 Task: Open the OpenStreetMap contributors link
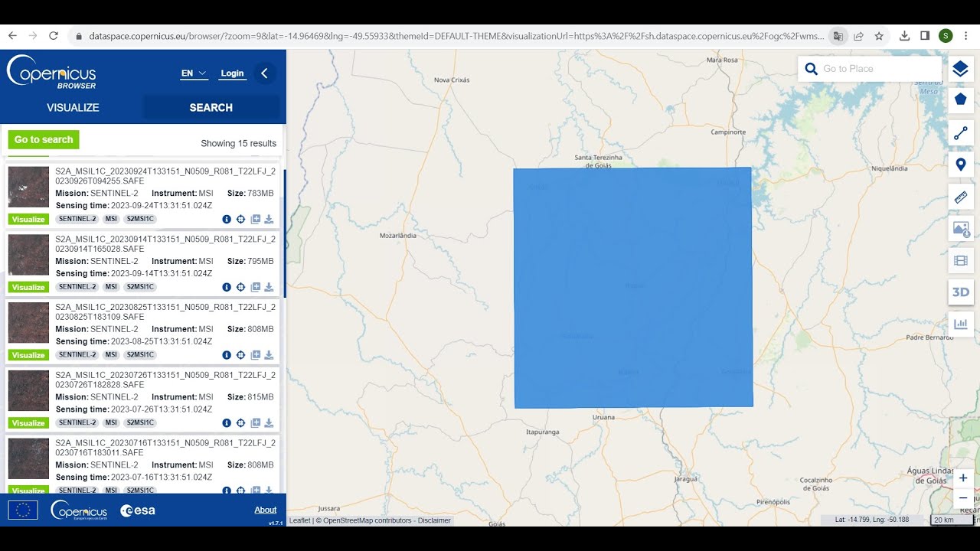368,520
